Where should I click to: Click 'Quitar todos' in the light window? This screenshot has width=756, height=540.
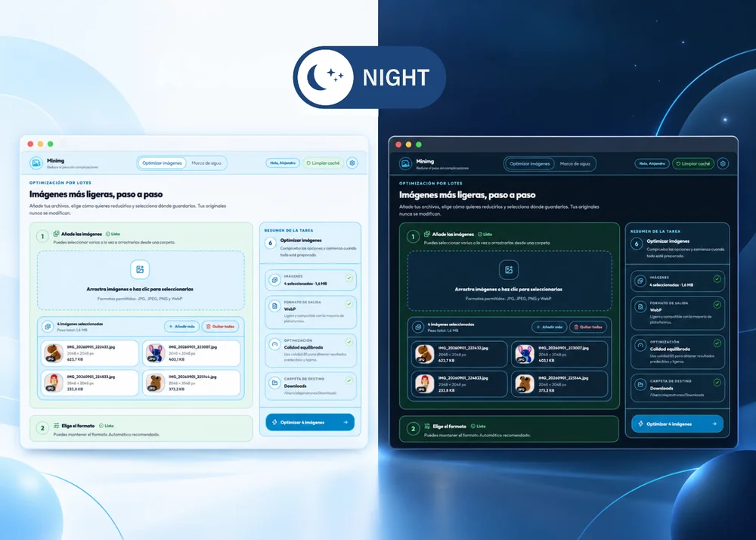[220, 327]
